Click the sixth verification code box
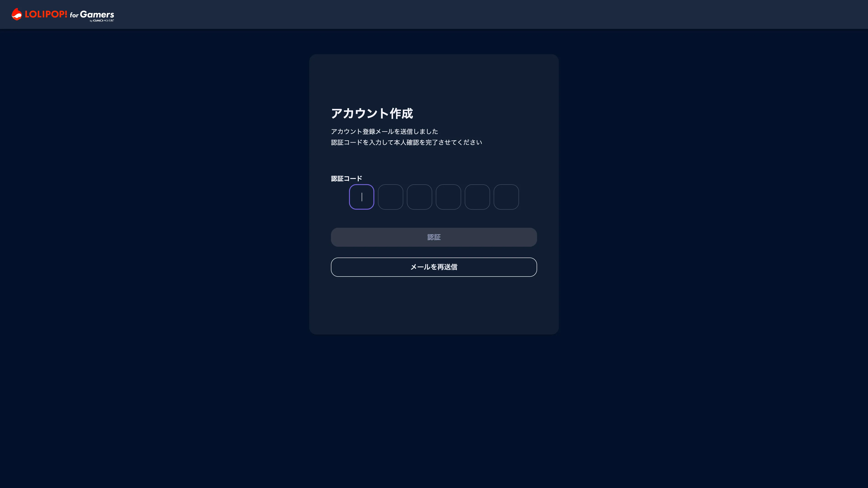Screen dimensions: 868x488 [x=506, y=197]
